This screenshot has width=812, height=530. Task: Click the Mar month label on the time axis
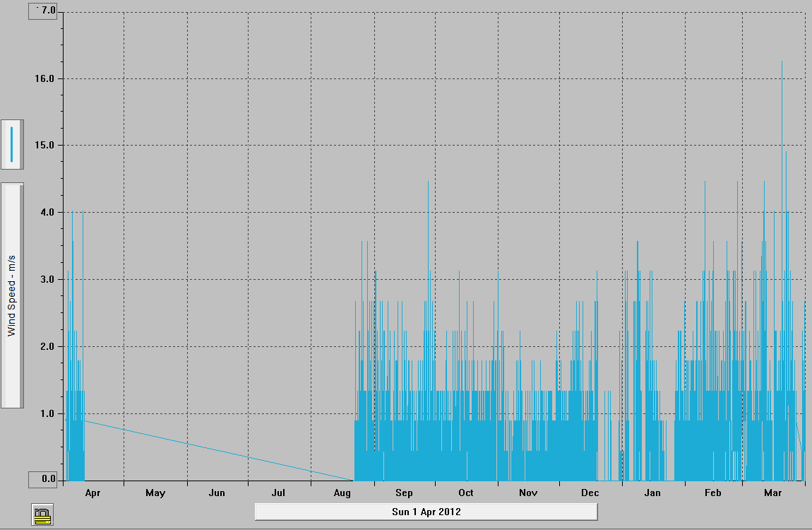click(x=773, y=493)
